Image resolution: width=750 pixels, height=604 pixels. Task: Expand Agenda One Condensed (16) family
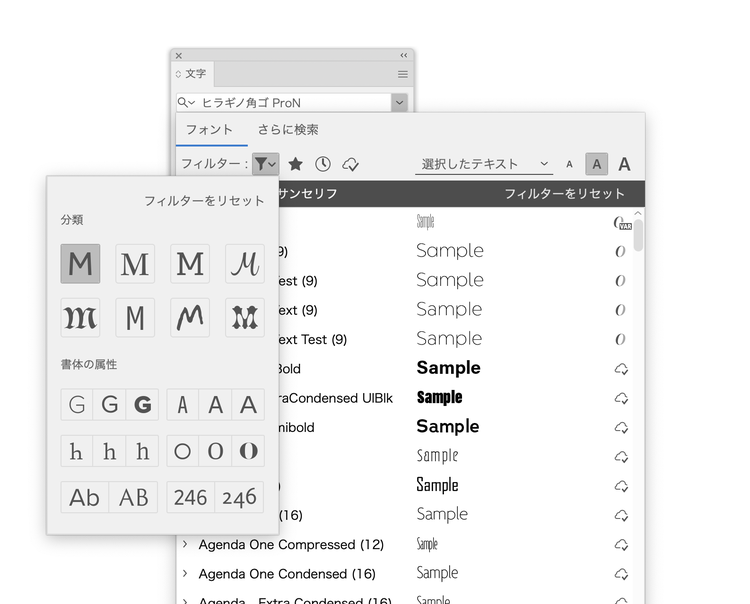coord(186,573)
